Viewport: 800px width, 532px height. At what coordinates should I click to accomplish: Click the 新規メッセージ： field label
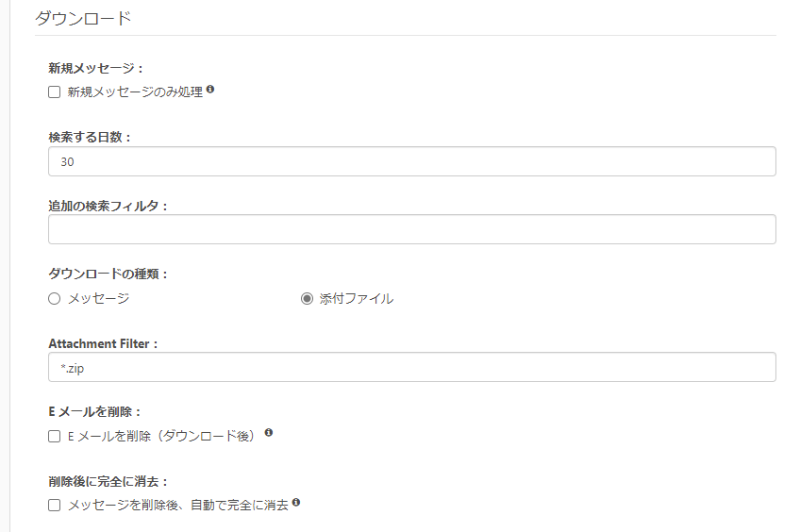pyautogui.click(x=97, y=68)
